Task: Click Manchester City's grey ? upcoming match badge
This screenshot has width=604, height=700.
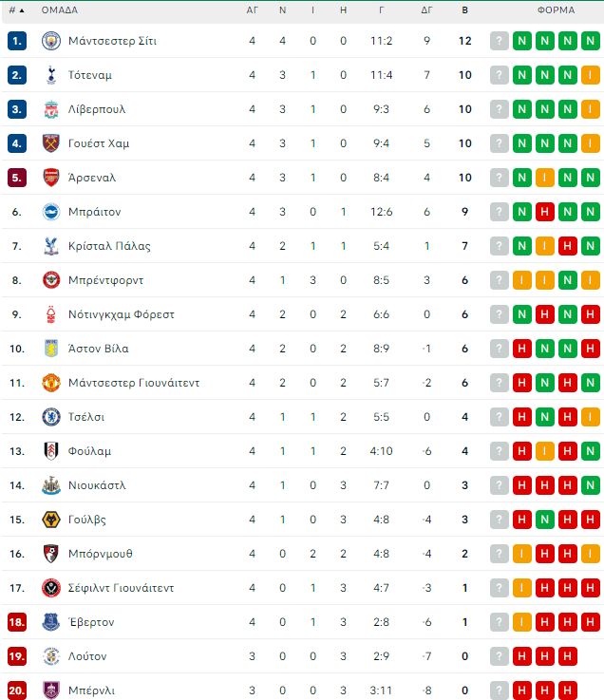Action: [500, 41]
